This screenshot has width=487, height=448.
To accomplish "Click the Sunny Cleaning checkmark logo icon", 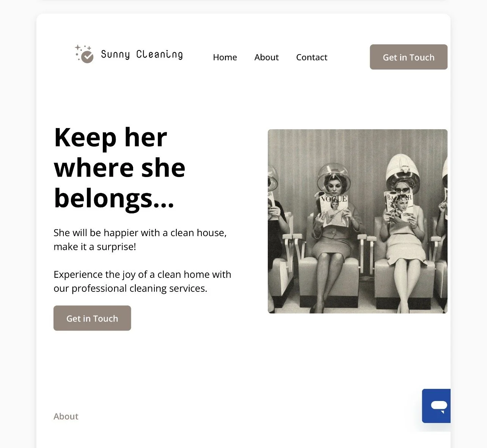I will click(88, 57).
